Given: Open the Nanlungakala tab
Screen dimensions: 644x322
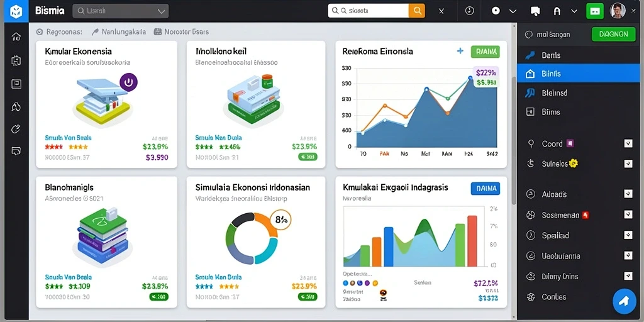Looking at the screenshot, I should (x=119, y=31).
